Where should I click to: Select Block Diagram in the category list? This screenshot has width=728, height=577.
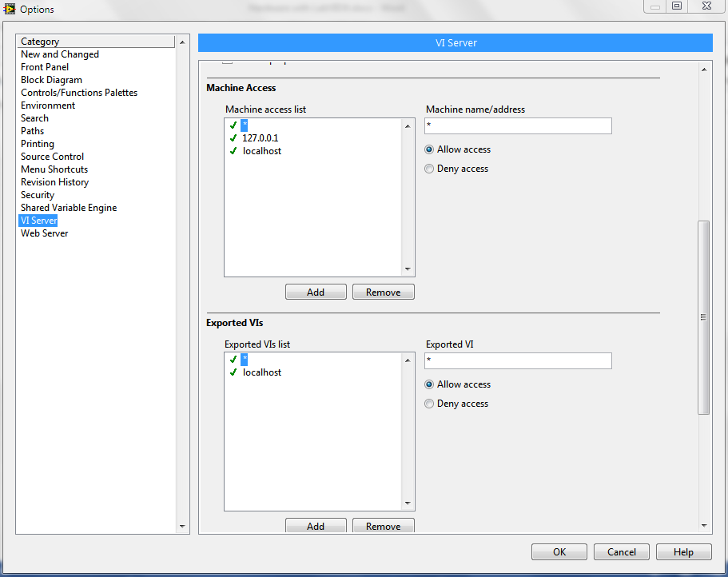click(x=51, y=80)
